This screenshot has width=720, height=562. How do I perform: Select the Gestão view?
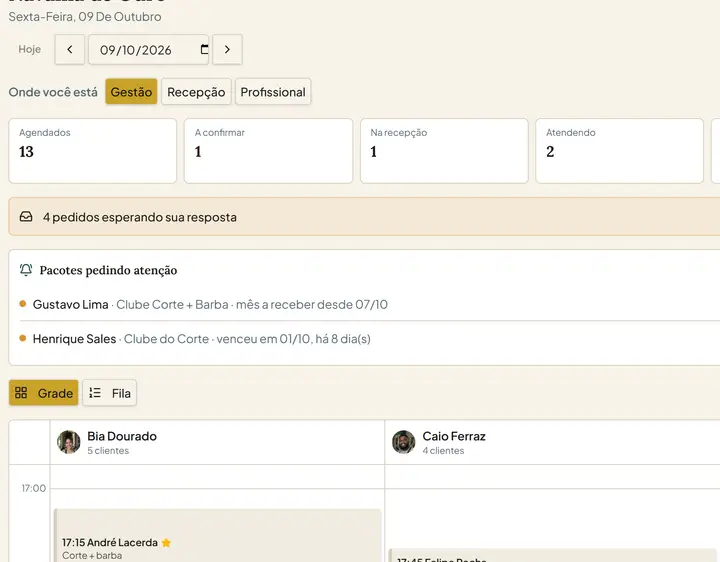point(131,92)
